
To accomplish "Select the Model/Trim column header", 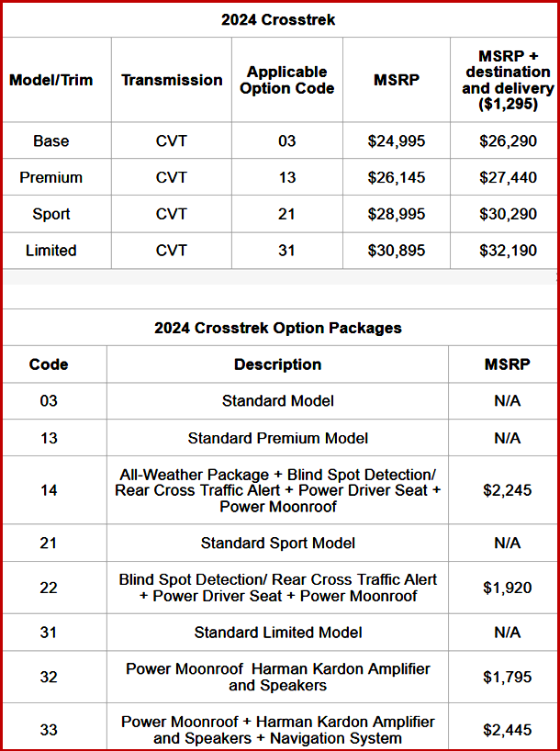I will (51, 80).
